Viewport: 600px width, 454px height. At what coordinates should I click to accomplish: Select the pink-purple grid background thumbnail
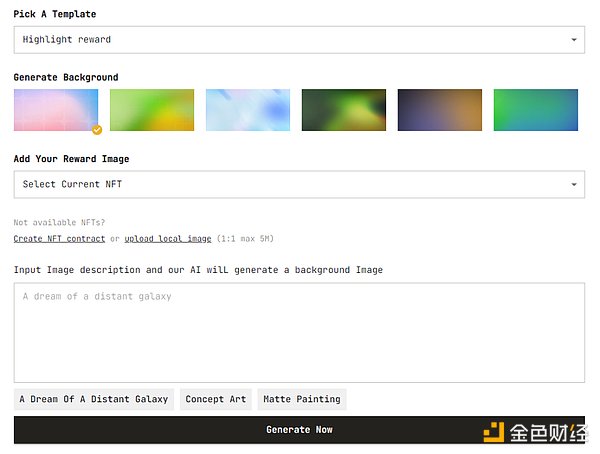point(55,110)
